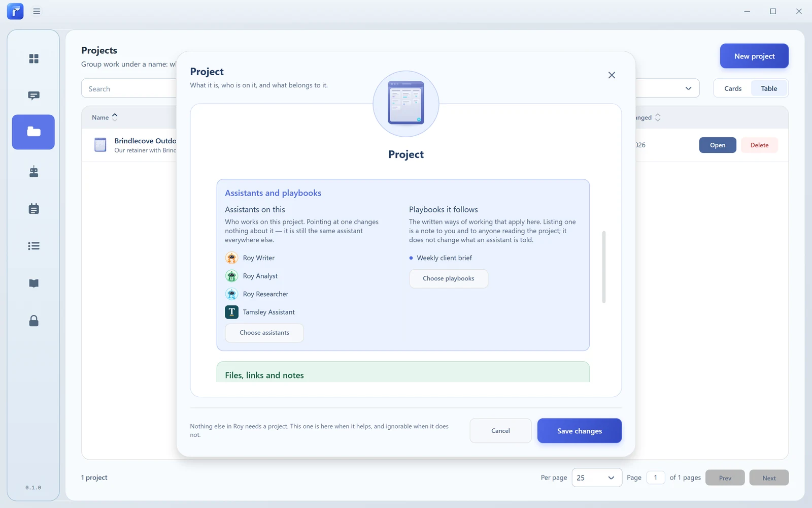This screenshot has width=812, height=508.
Task: Click Roy Writer assistant name
Action: pyautogui.click(x=259, y=258)
